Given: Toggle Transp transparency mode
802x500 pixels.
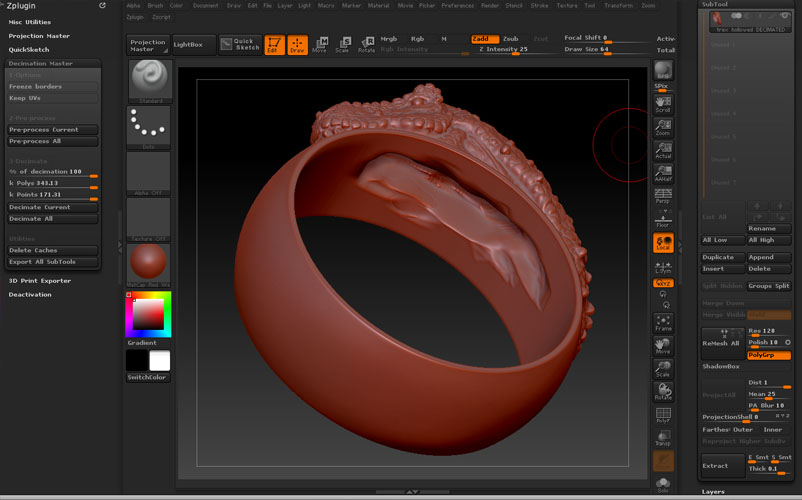Looking at the screenshot, I should (x=663, y=438).
